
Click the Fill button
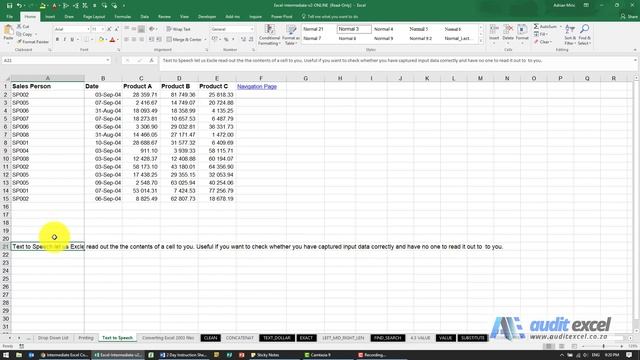coord(541,34)
